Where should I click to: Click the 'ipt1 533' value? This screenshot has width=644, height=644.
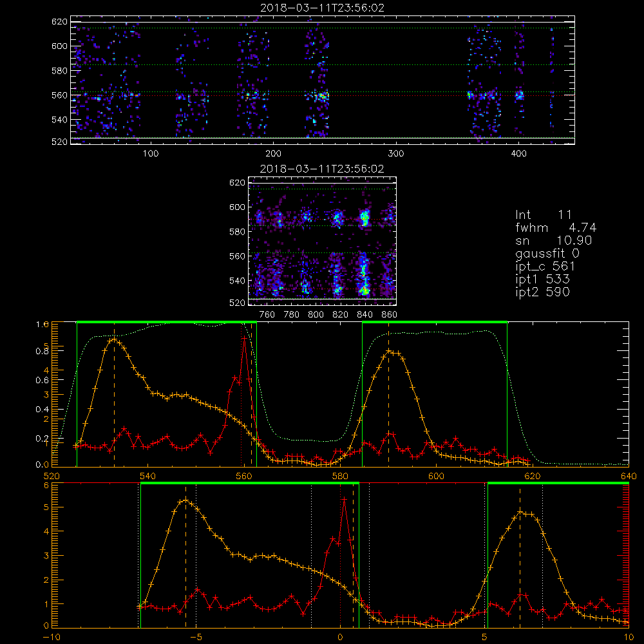[x=542, y=279]
